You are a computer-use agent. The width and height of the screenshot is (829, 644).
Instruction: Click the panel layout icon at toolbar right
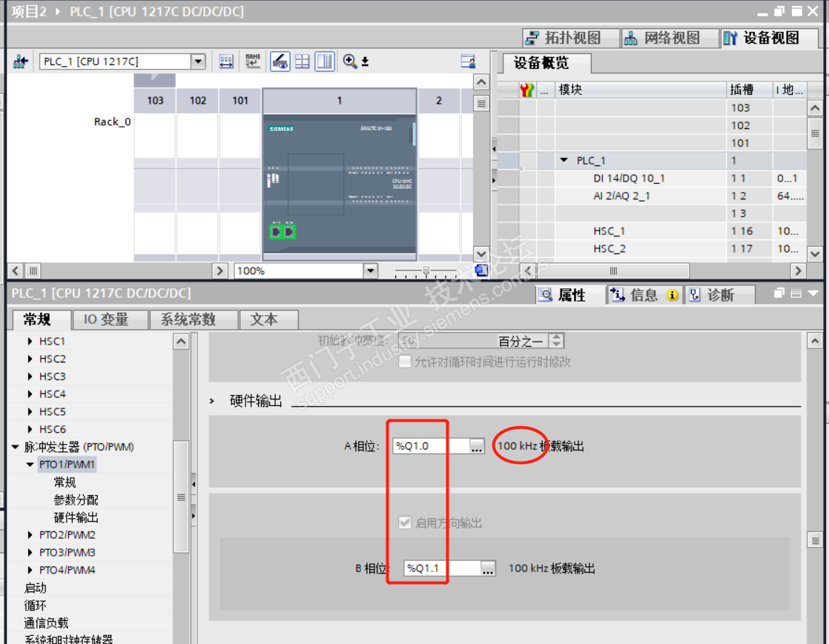click(x=468, y=62)
